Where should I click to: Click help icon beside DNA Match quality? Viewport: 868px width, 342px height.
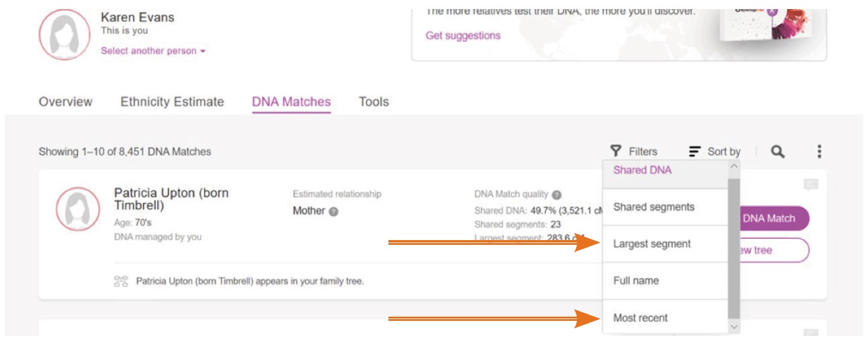557,195
